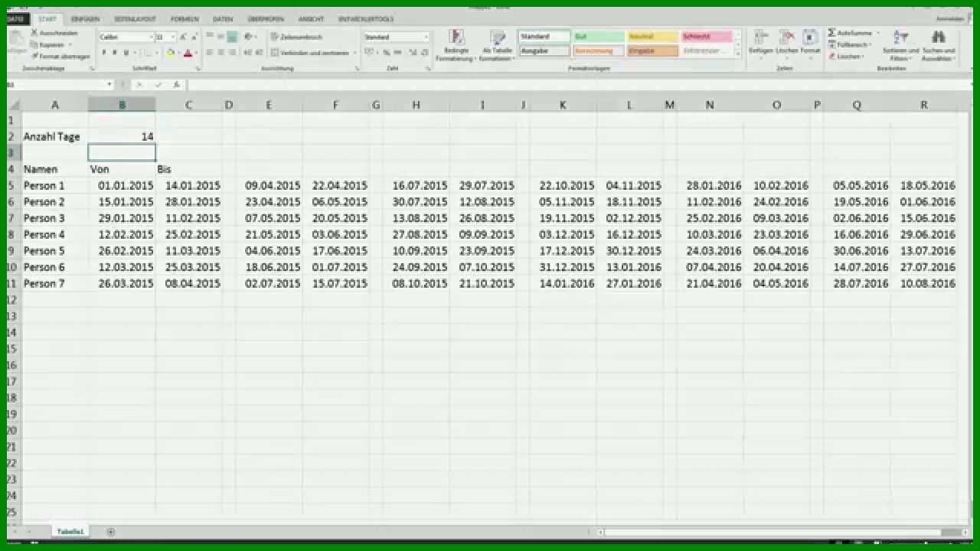Open the ENTWICKLERTOOLS tab
This screenshot has height=551, width=980.
(x=365, y=19)
